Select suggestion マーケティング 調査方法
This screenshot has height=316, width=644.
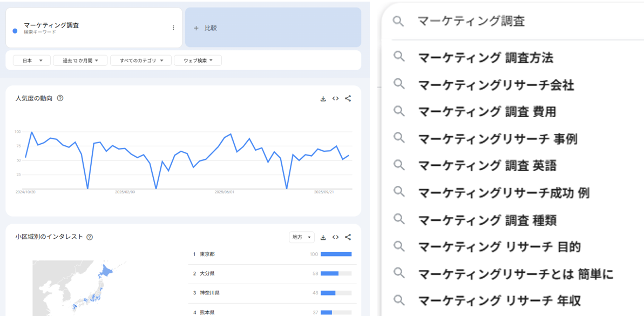pyautogui.click(x=485, y=58)
